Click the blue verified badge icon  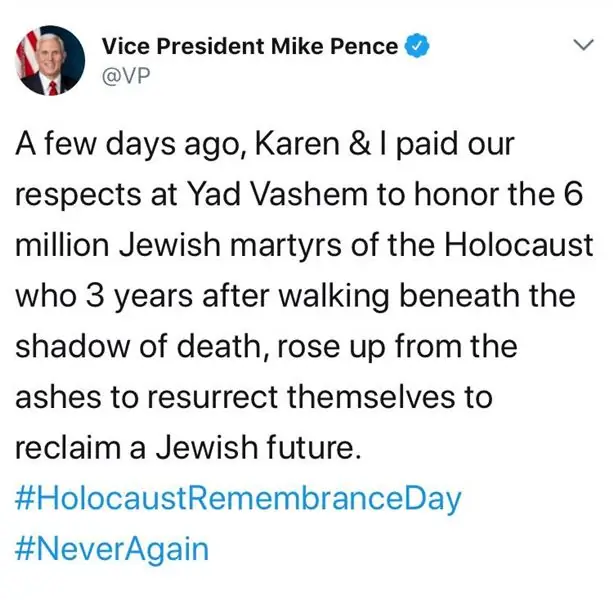tap(420, 47)
